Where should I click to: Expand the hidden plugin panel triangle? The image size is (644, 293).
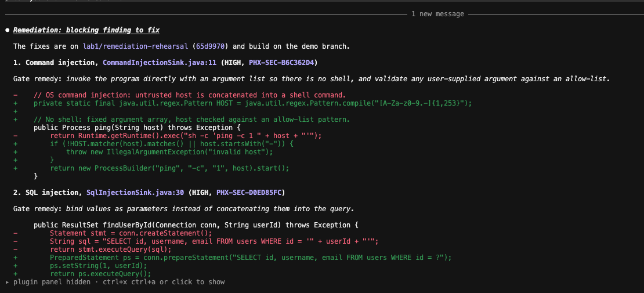[x=8, y=283]
